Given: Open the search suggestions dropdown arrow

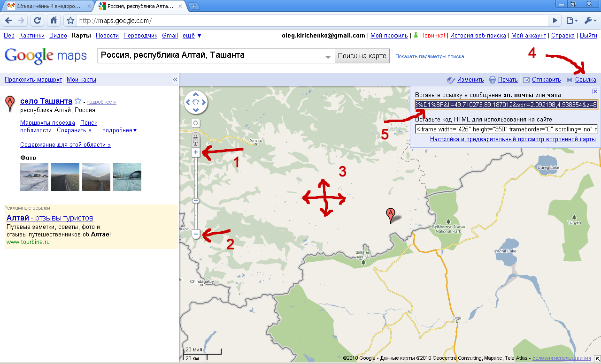Looking at the screenshot, I should (x=328, y=57).
